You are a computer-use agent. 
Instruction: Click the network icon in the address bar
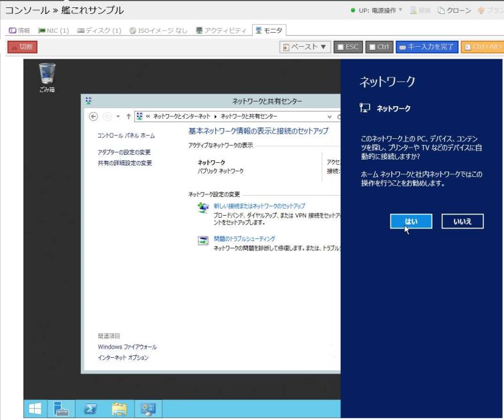140,116
